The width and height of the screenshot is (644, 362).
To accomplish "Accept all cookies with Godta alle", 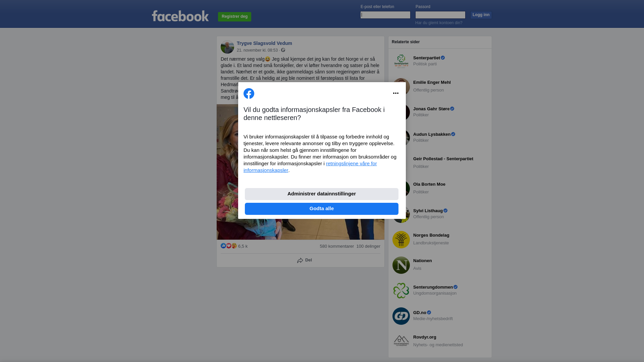I will coord(322,209).
